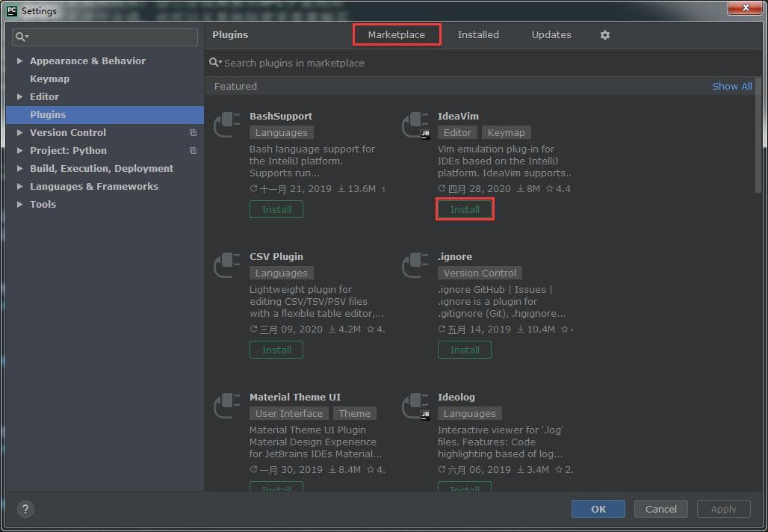This screenshot has width=768, height=532.
Task: Click the plugins list vertical scrollbar
Action: click(759, 134)
